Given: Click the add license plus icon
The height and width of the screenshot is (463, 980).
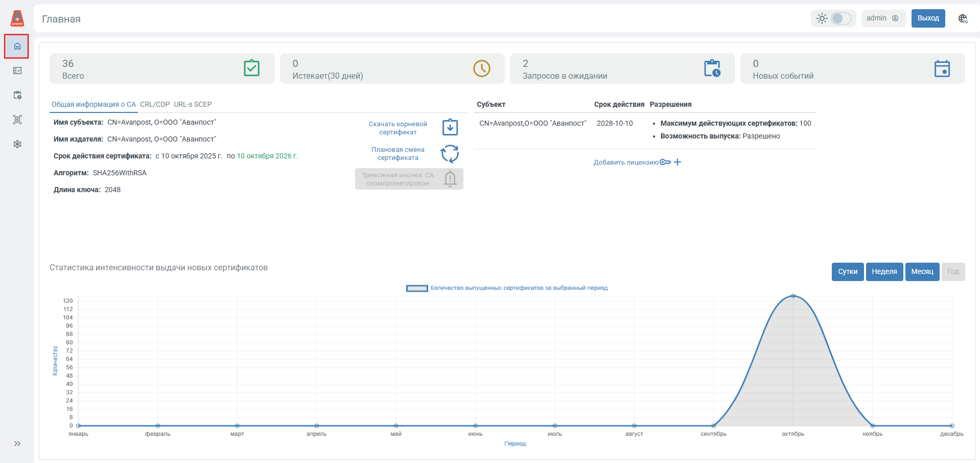Looking at the screenshot, I should pos(678,162).
